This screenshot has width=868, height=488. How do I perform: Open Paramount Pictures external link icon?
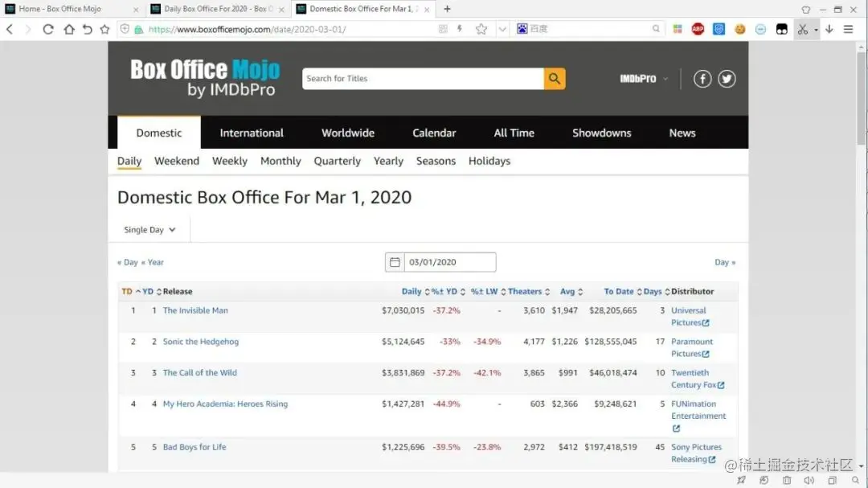click(706, 354)
